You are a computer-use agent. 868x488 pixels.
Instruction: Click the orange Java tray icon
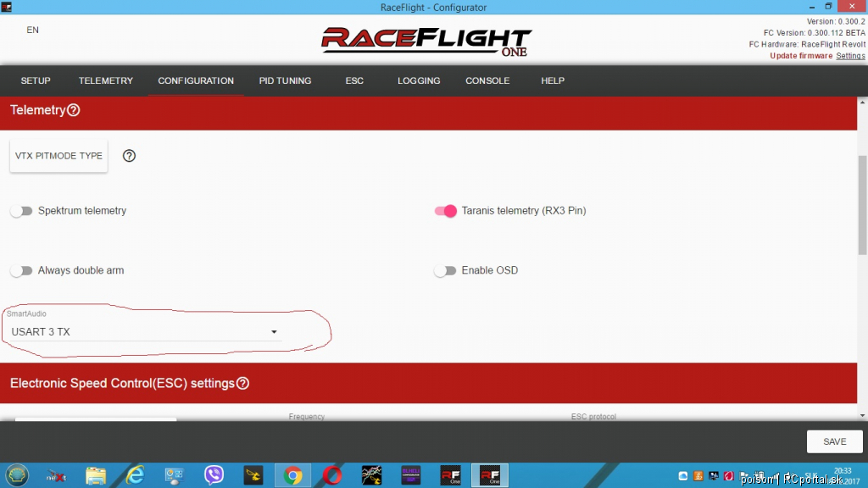698,476
